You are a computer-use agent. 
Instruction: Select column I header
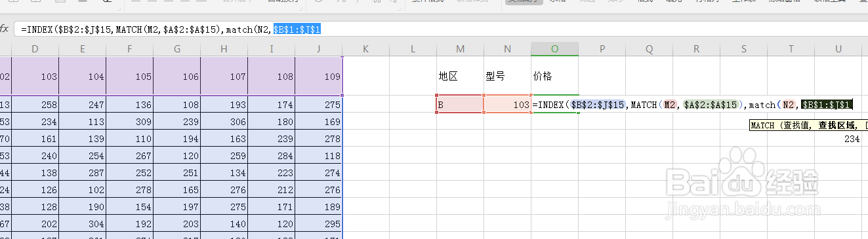(x=271, y=49)
